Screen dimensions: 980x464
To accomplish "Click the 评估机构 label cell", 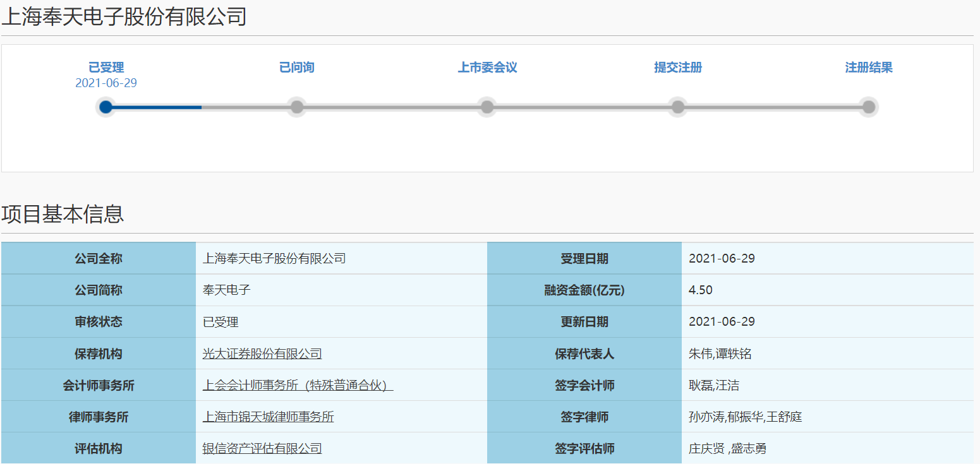I will click(x=99, y=448).
